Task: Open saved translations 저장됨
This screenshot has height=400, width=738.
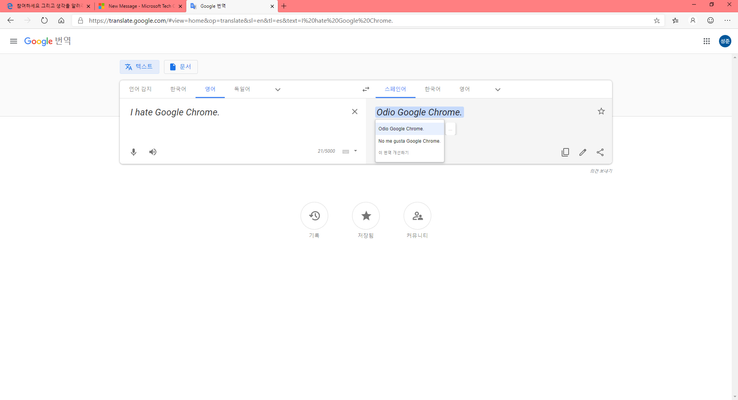Action: [x=366, y=216]
